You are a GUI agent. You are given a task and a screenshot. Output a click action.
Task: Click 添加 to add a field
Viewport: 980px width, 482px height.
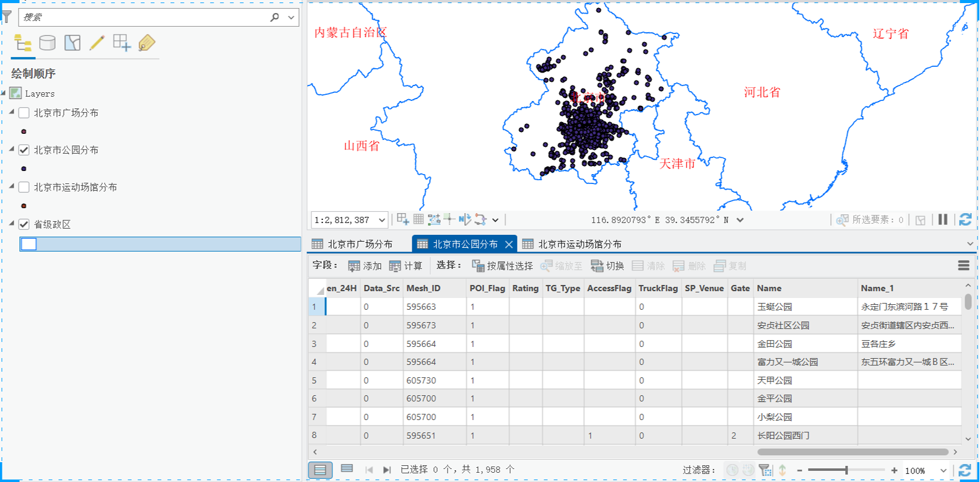pyautogui.click(x=365, y=266)
